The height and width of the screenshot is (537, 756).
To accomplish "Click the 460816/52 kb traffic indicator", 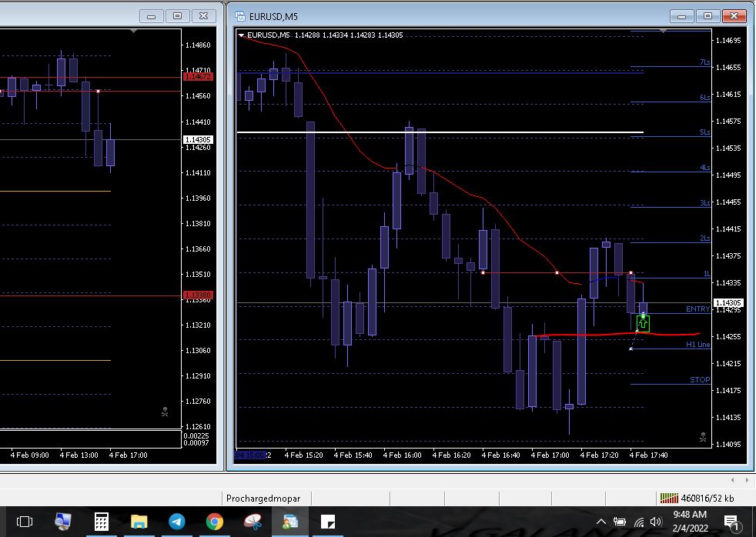I will pos(707,499).
